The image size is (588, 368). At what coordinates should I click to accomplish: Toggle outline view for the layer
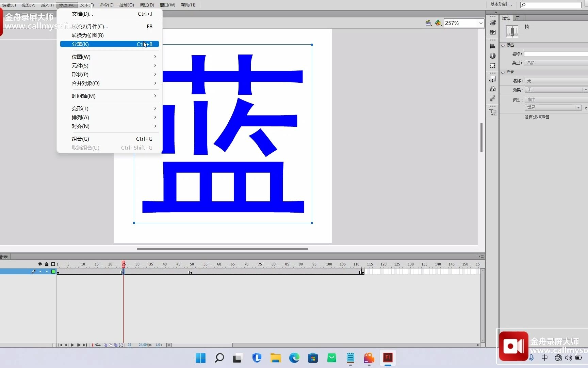53,272
